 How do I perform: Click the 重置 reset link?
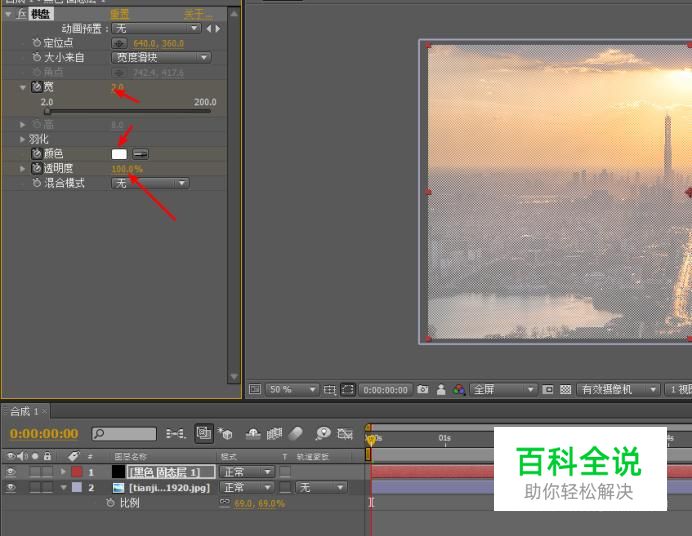point(119,14)
